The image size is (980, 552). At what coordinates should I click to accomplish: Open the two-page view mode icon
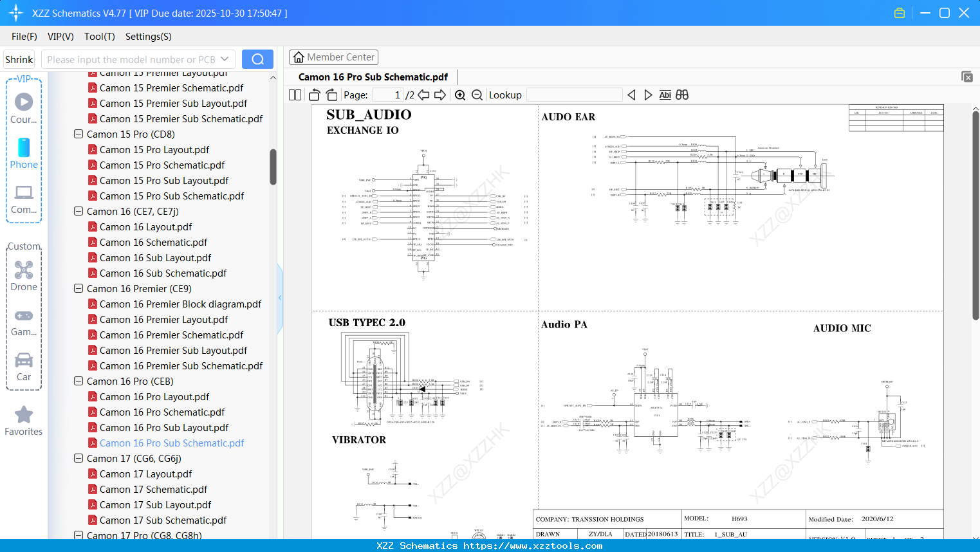pos(294,95)
